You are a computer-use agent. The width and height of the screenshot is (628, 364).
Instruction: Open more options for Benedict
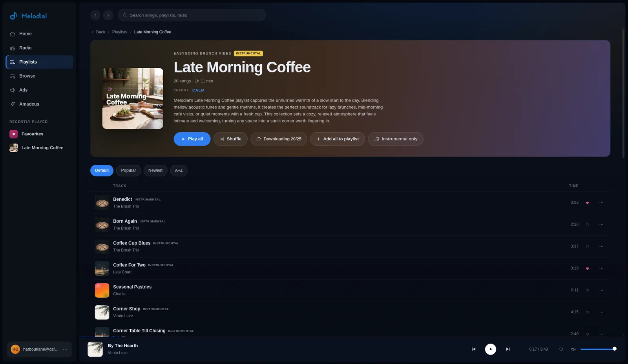tap(601, 203)
